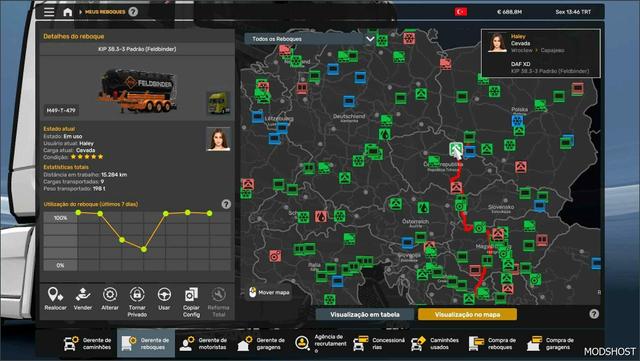Viewport: 640px width, 361px height.
Task: Open the Alterar configuration icon
Action: tap(110, 294)
